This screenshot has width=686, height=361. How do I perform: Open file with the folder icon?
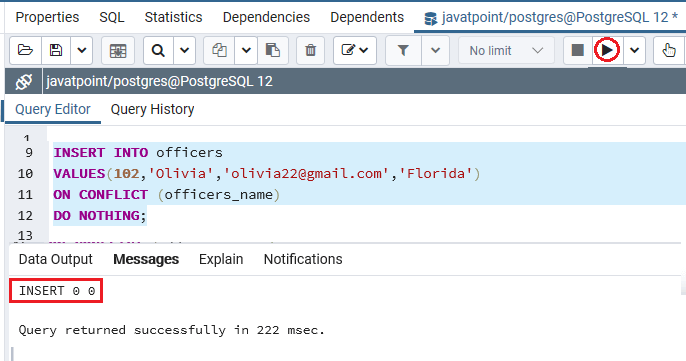(x=25, y=50)
